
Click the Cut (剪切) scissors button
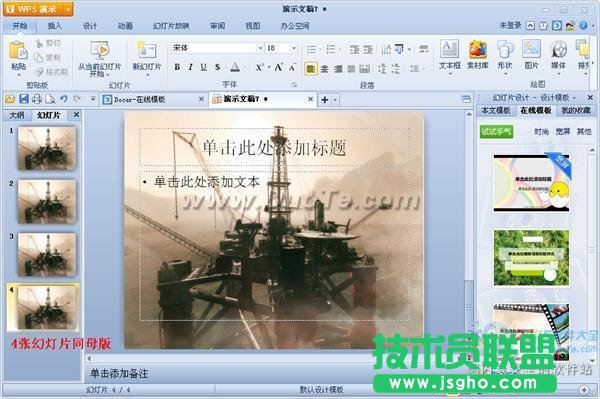[x=49, y=43]
